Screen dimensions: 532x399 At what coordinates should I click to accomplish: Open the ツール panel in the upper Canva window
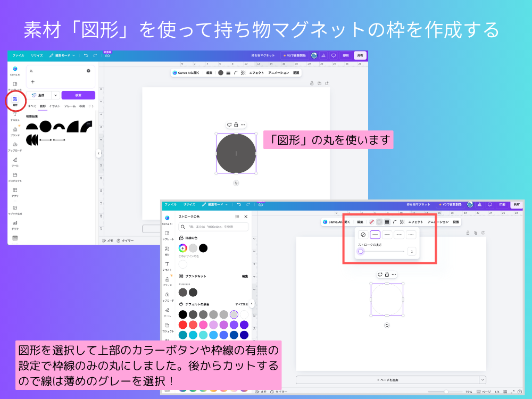point(15,162)
